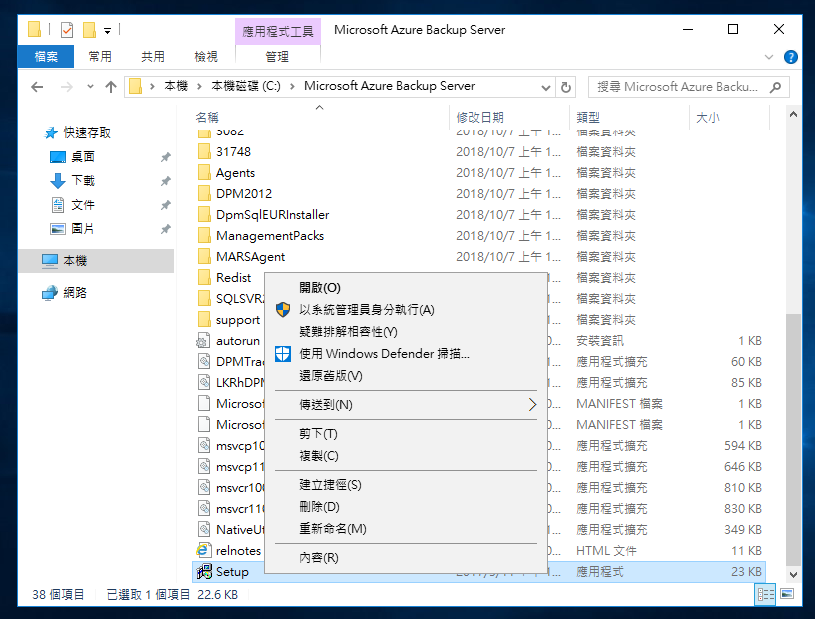The height and width of the screenshot is (619, 815).
Task: Select 網路 in the navigation pane
Action: coord(75,293)
